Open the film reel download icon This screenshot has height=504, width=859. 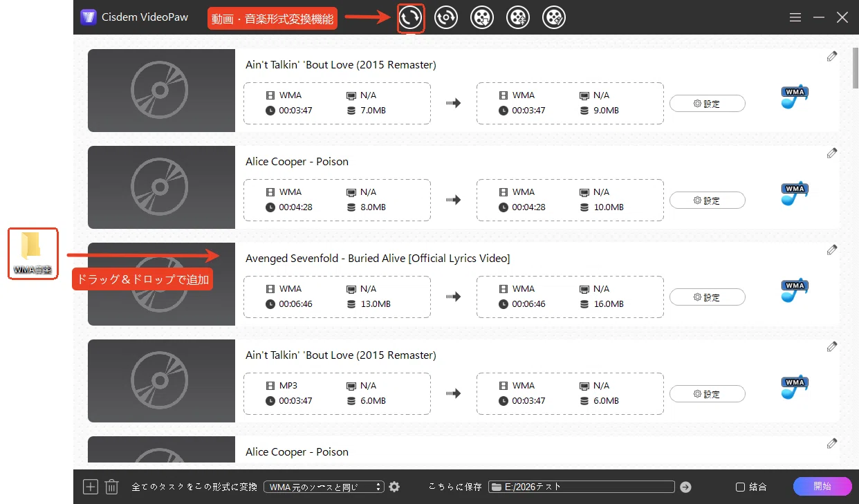pos(482,18)
